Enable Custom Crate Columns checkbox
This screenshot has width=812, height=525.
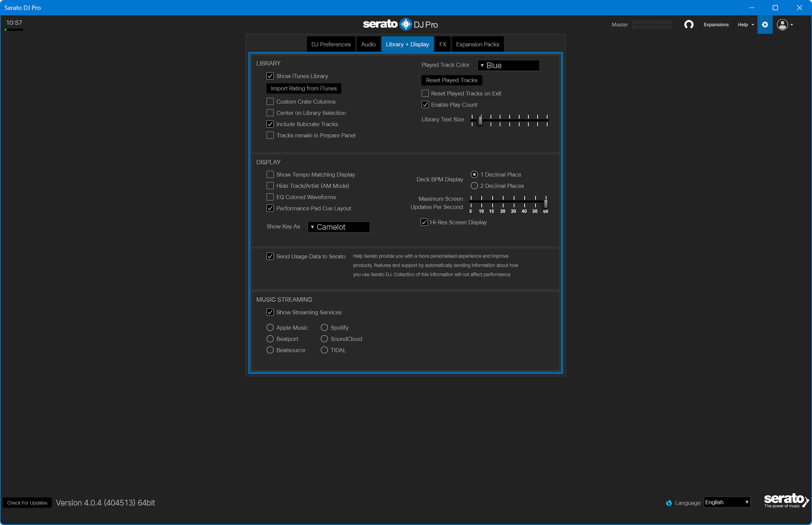click(270, 102)
